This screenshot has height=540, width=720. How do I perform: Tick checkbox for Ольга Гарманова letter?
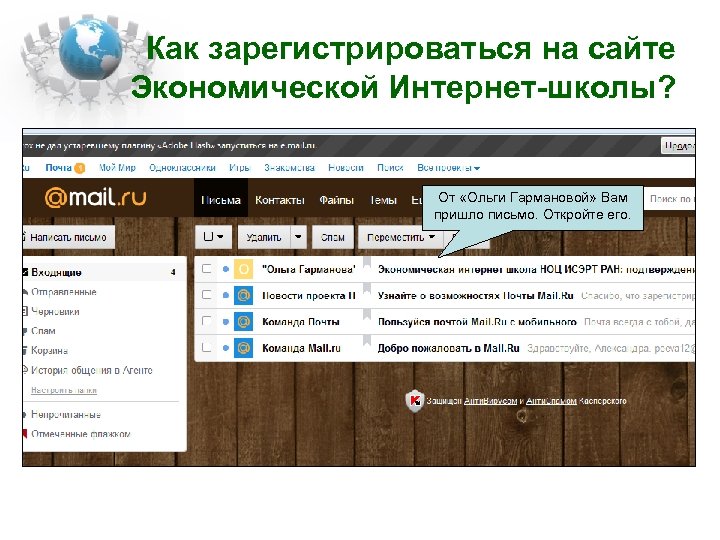207,269
